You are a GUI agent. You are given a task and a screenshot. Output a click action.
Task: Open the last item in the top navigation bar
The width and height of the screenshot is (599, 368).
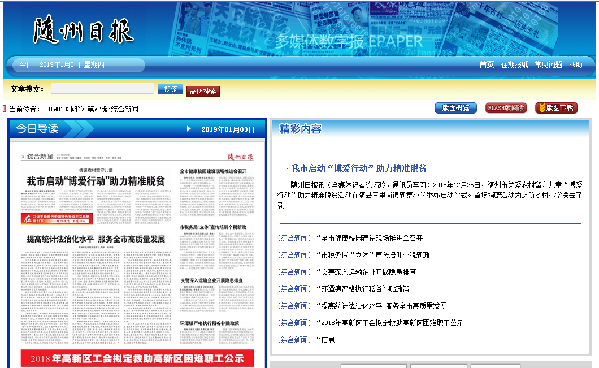pyautogui.click(x=576, y=65)
